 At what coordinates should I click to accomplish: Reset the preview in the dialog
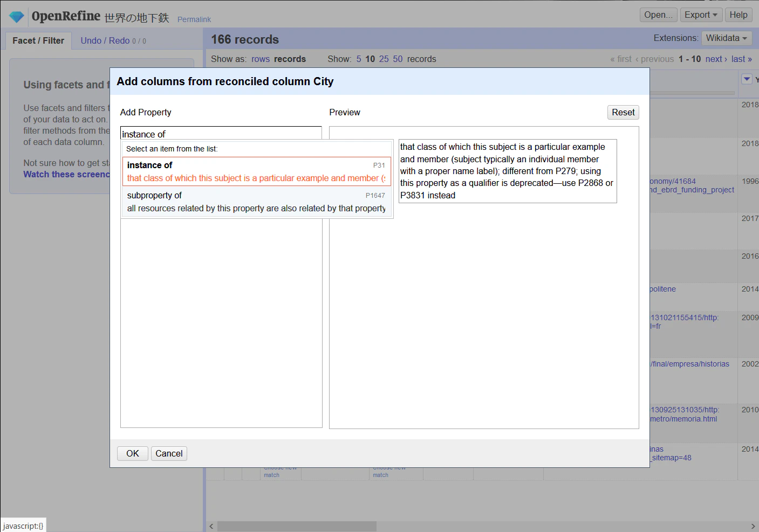(x=623, y=112)
